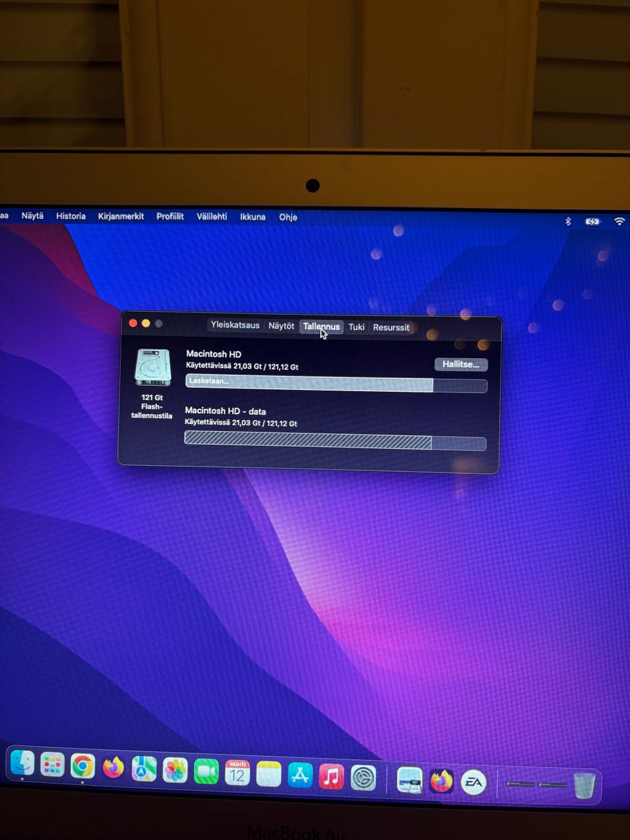Image resolution: width=630 pixels, height=840 pixels.
Task: Open System Preferences gear icon
Action: pyautogui.click(x=363, y=778)
